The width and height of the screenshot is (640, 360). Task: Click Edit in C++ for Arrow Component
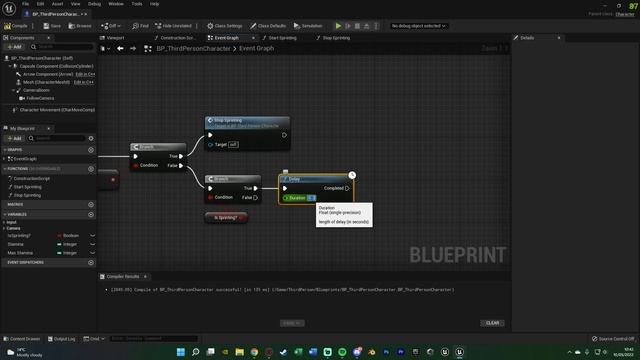click(85, 74)
